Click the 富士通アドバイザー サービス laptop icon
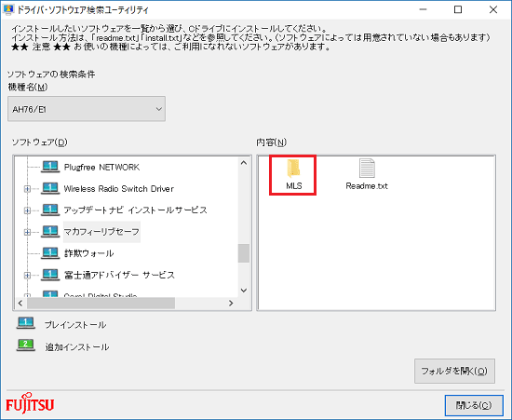 tap(50, 275)
